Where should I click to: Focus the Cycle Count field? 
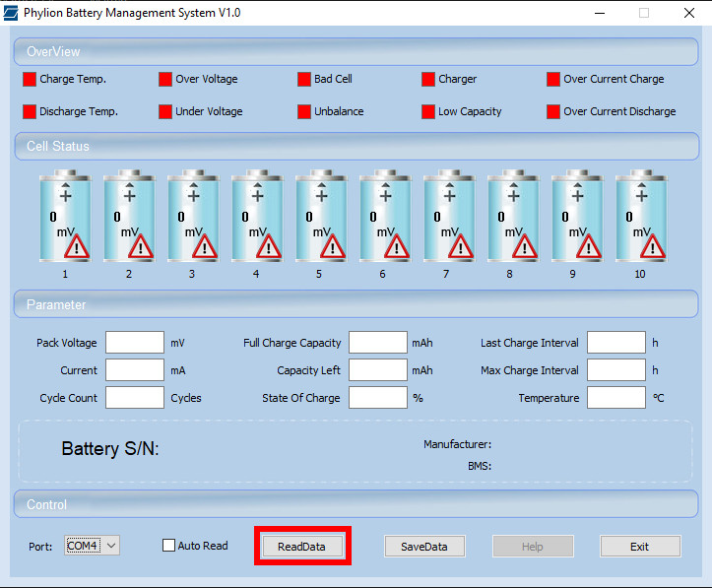coord(135,398)
